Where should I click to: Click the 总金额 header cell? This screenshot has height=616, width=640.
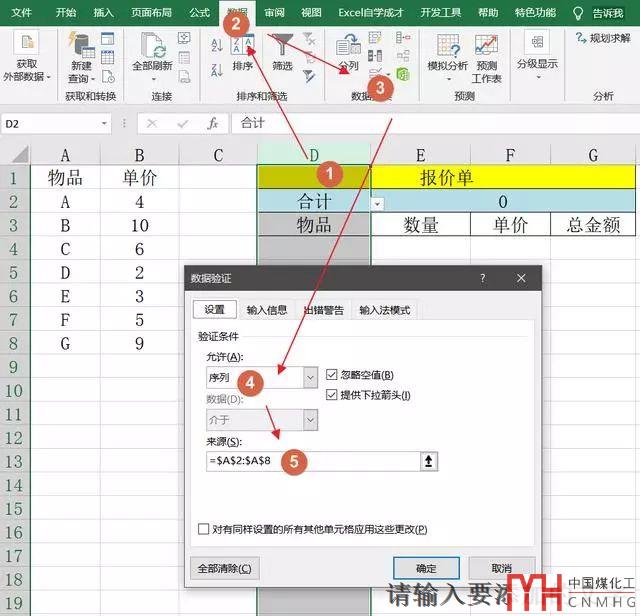[593, 225]
